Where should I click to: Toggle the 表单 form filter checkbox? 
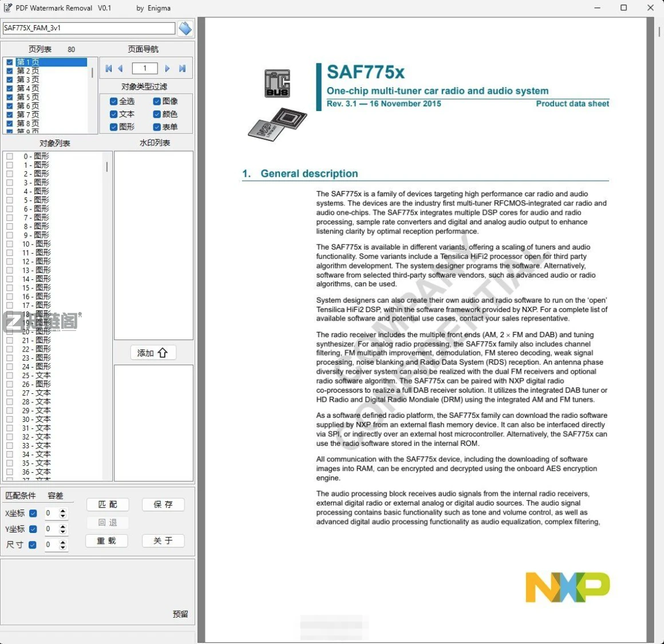click(x=157, y=127)
